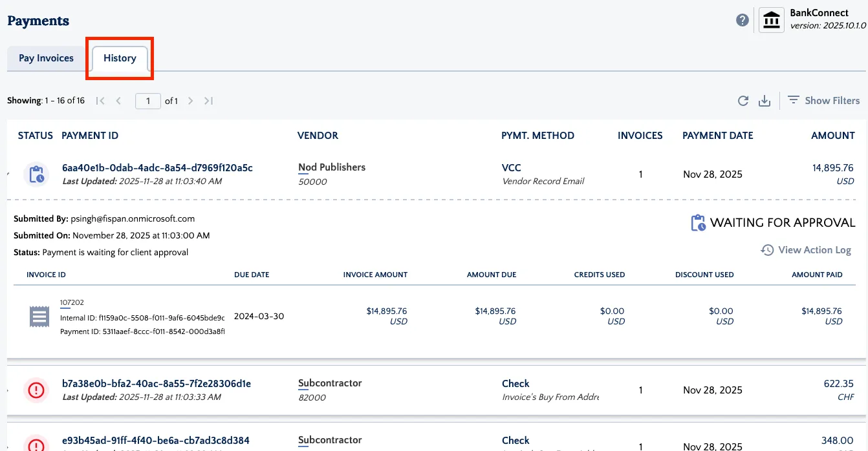Open payment b7a38e0b-bfa2-40ac-8a55-7f2e28306d1e

[157, 384]
